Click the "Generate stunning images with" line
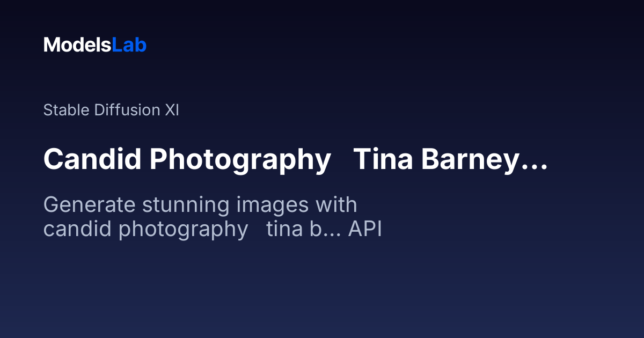Image resolution: width=644 pixels, height=338 pixels. point(200,205)
